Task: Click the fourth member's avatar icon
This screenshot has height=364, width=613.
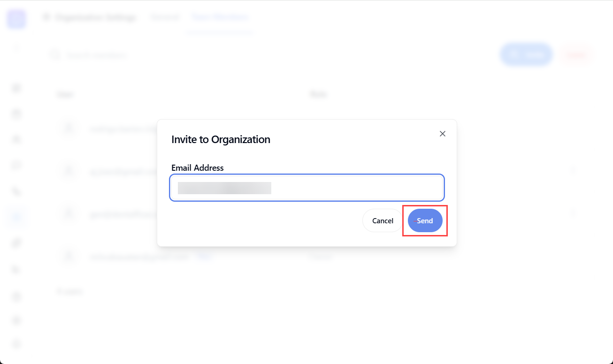Action: pos(69,256)
